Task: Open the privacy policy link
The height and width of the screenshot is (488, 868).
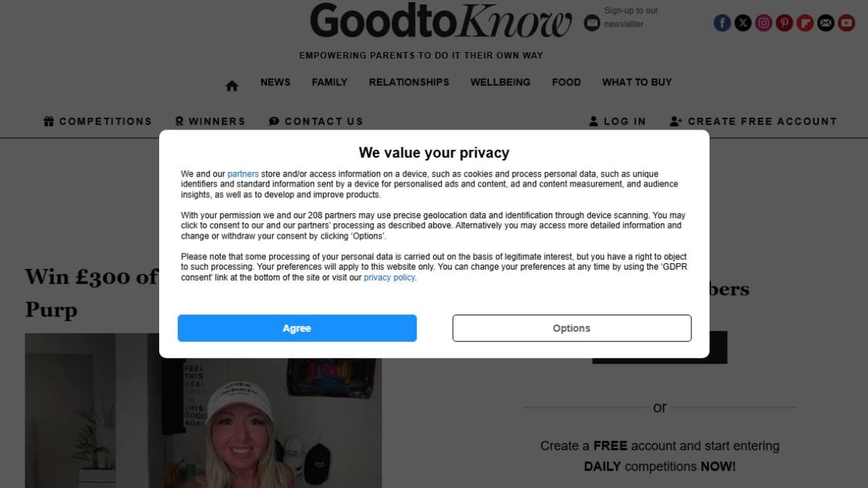Action: 389,278
